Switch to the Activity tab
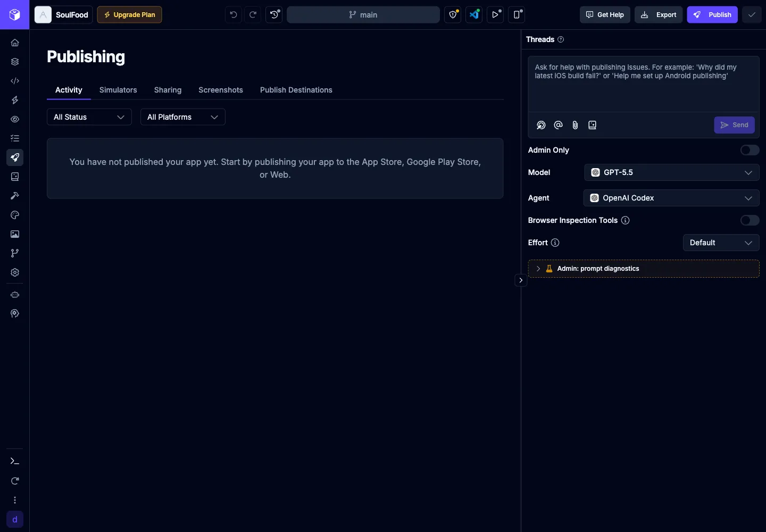Viewport: 766px width, 532px height. (69, 90)
